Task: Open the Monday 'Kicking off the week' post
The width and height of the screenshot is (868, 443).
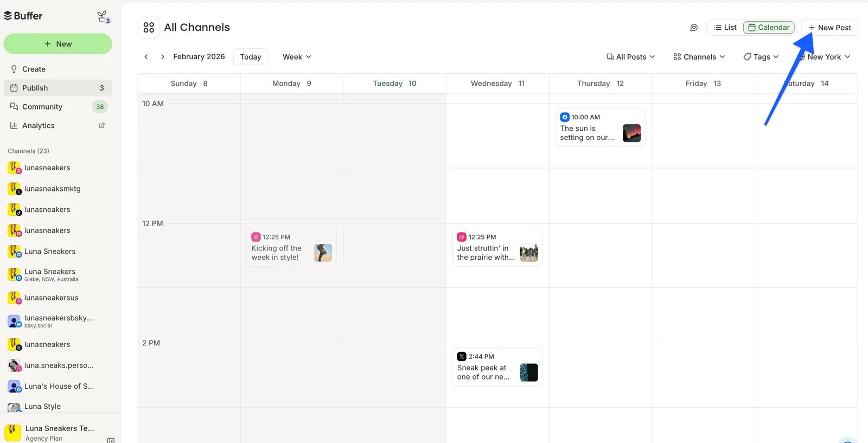Action: tap(292, 247)
